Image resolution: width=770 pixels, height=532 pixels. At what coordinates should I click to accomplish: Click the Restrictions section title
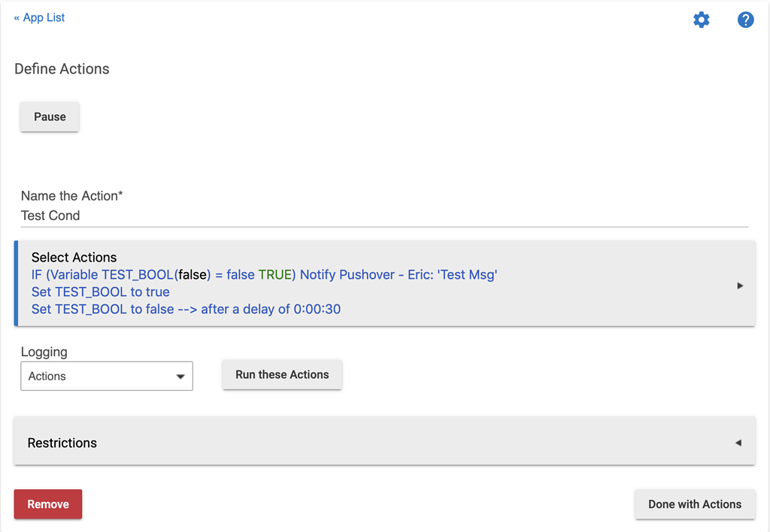pos(62,443)
